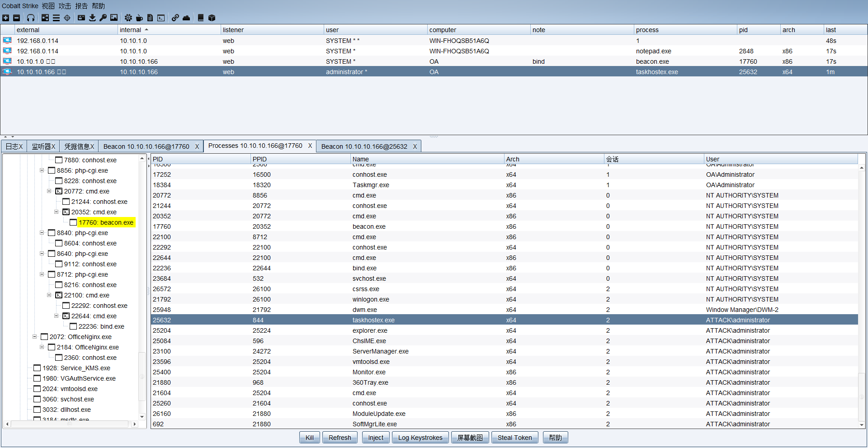Switch to the 监听器 tab
Screen dimensions: 868x448
tap(43, 146)
